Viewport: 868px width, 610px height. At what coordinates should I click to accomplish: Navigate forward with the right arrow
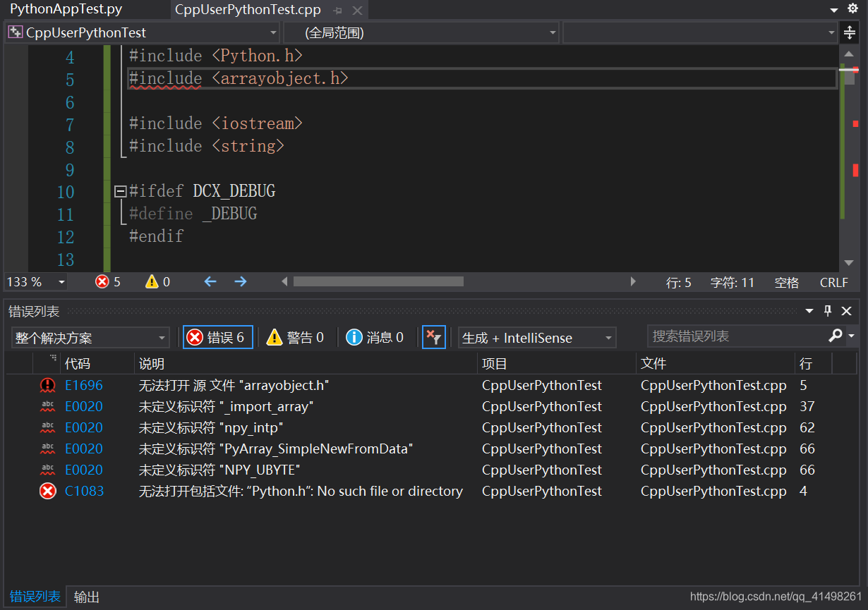click(x=241, y=281)
